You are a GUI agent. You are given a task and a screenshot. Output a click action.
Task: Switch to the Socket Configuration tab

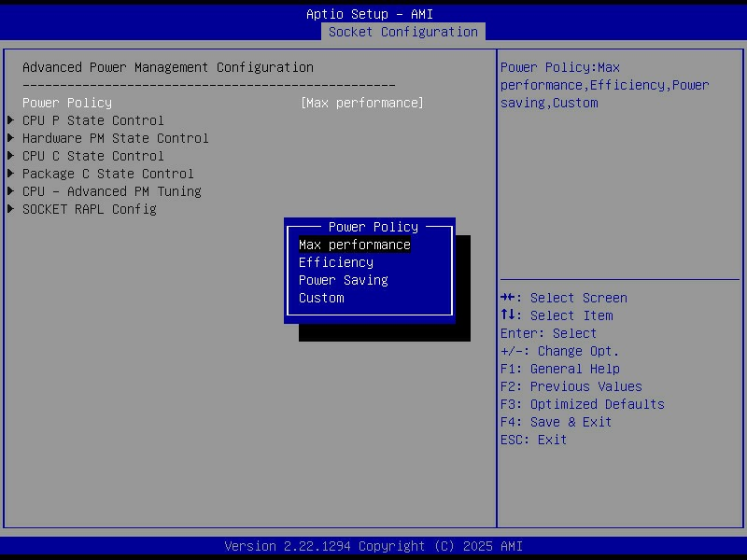point(402,32)
